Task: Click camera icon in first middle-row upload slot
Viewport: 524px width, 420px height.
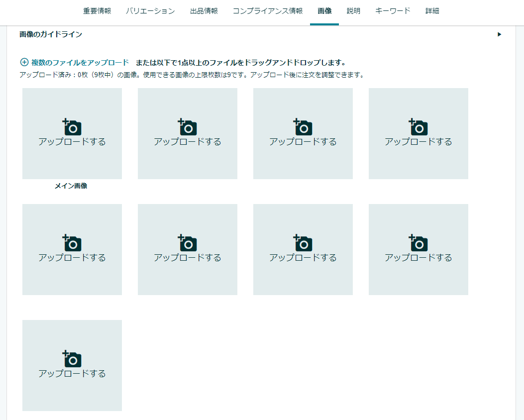Action: click(x=72, y=243)
